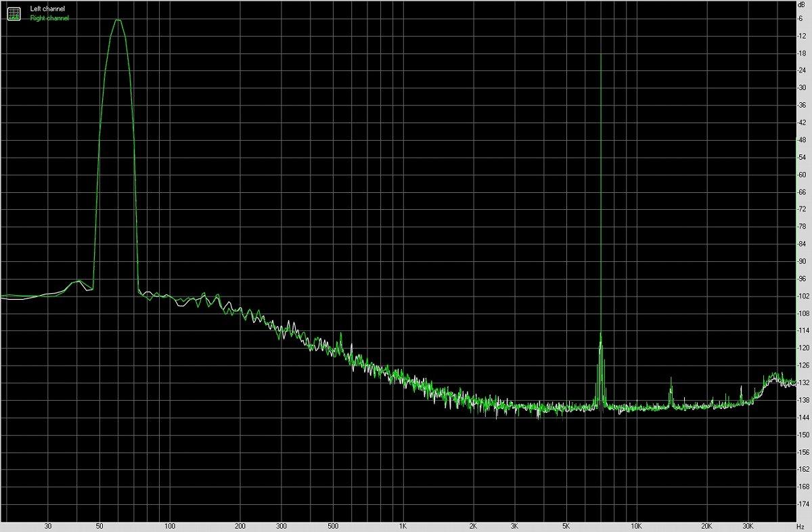Click the -96 dB axis label

(x=802, y=278)
